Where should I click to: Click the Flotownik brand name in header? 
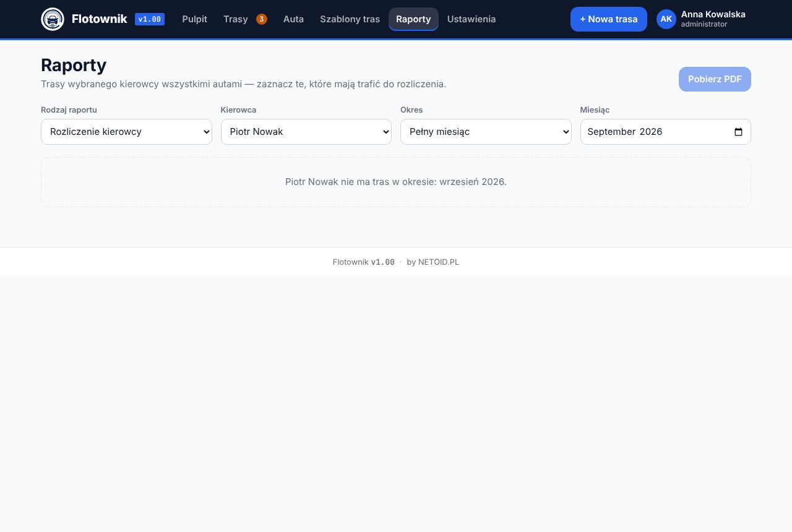point(100,19)
